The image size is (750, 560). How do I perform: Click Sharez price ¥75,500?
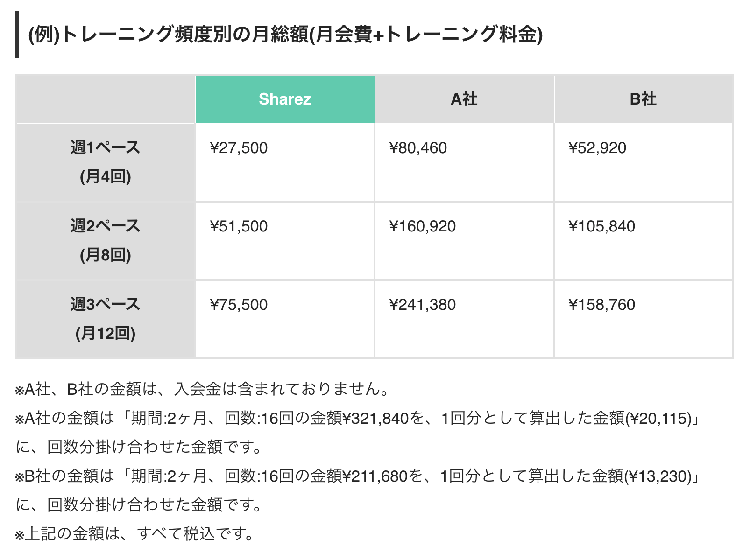click(x=239, y=305)
